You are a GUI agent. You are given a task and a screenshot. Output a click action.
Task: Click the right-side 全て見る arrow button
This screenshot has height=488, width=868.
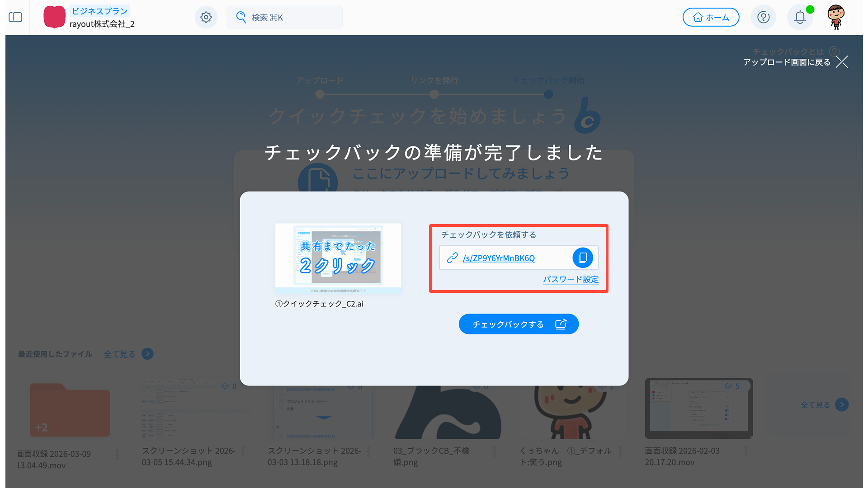[842, 404]
